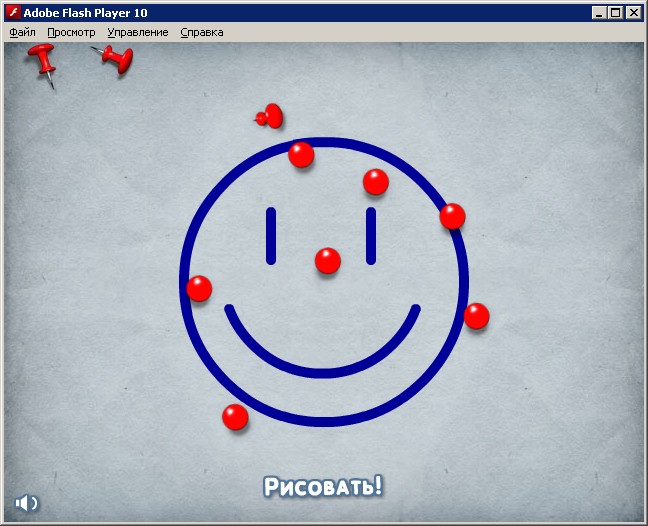The height and width of the screenshot is (526, 648).
Task: Click the pushpin lying just above the smiley circle
Action: click(269, 118)
